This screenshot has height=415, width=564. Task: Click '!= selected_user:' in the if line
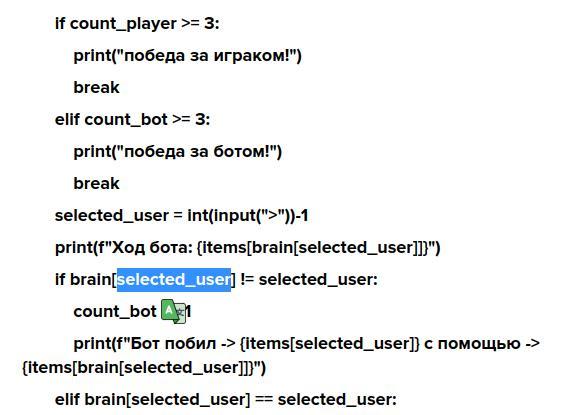pyautogui.click(x=309, y=279)
